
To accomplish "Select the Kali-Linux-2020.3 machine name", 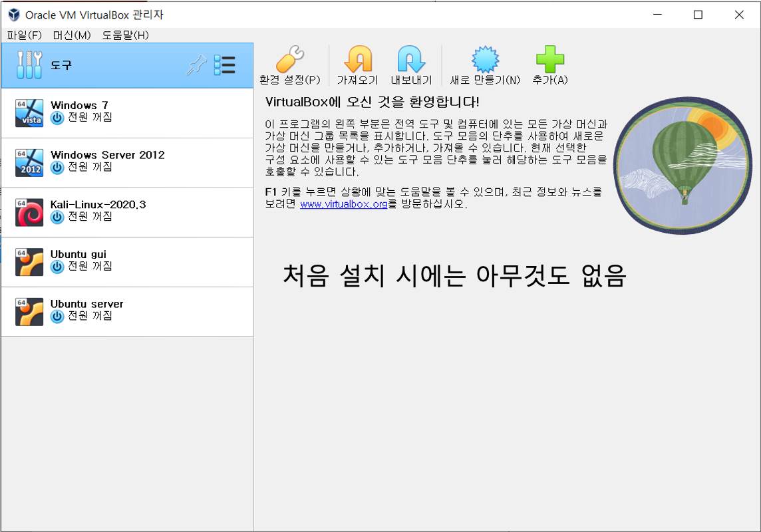I will (98, 205).
